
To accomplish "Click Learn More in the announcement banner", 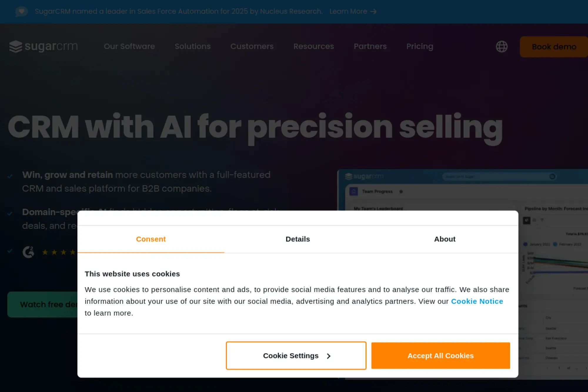I will (x=353, y=11).
